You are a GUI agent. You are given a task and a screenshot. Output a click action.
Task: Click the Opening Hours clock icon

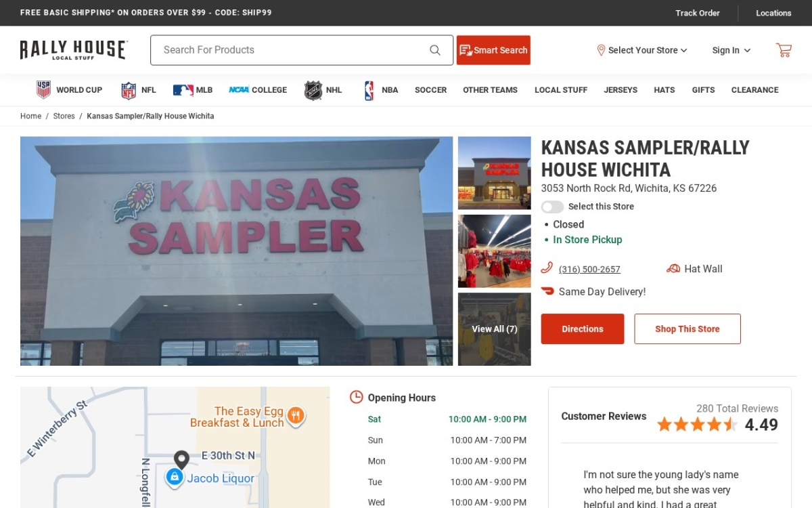[356, 397]
